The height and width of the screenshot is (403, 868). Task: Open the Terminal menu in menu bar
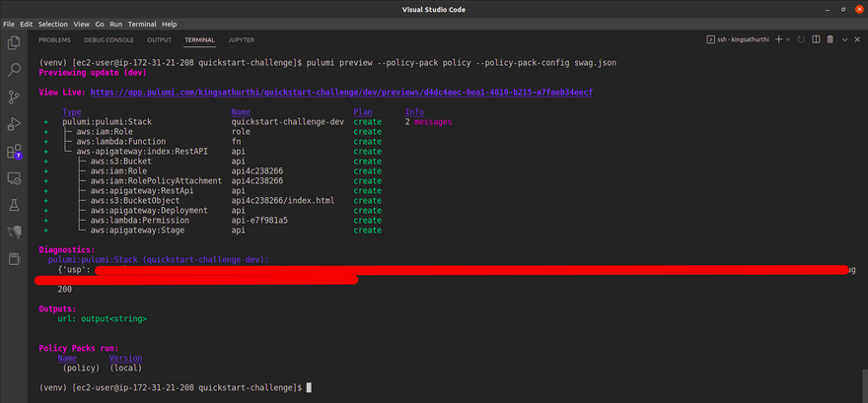pos(141,23)
